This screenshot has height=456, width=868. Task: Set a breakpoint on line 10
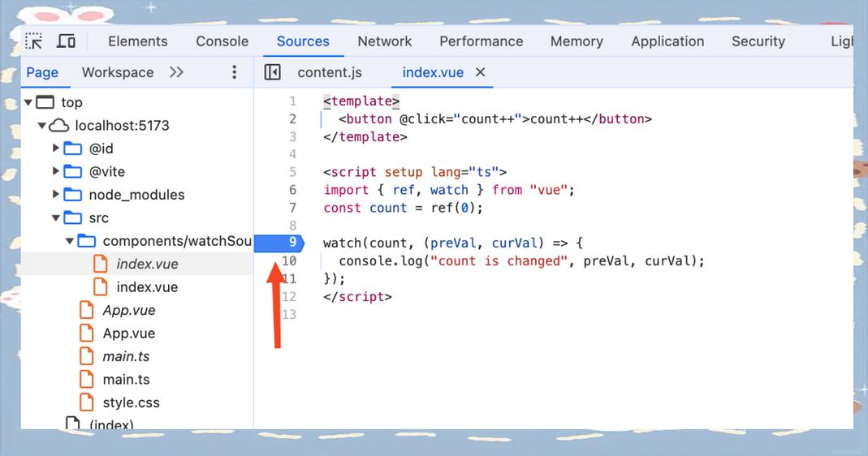(289, 261)
